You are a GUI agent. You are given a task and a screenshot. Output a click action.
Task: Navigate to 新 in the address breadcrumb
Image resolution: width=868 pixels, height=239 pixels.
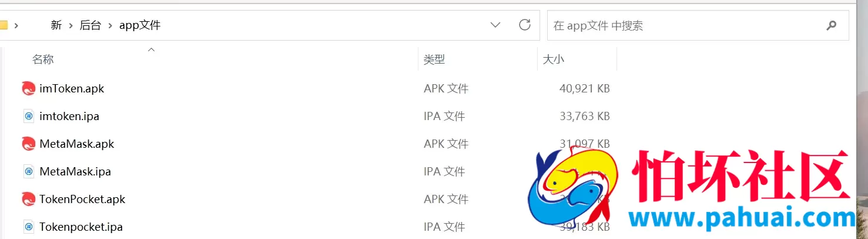point(56,25)
